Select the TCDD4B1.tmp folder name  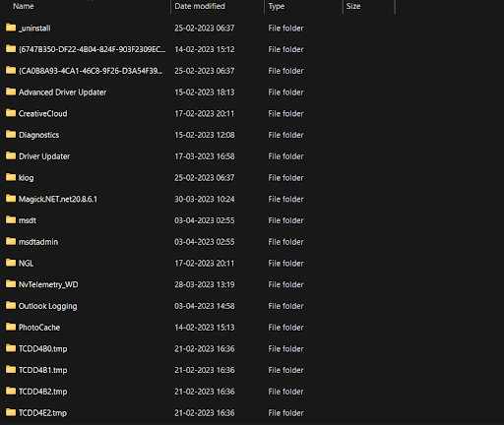pos(42,370)
